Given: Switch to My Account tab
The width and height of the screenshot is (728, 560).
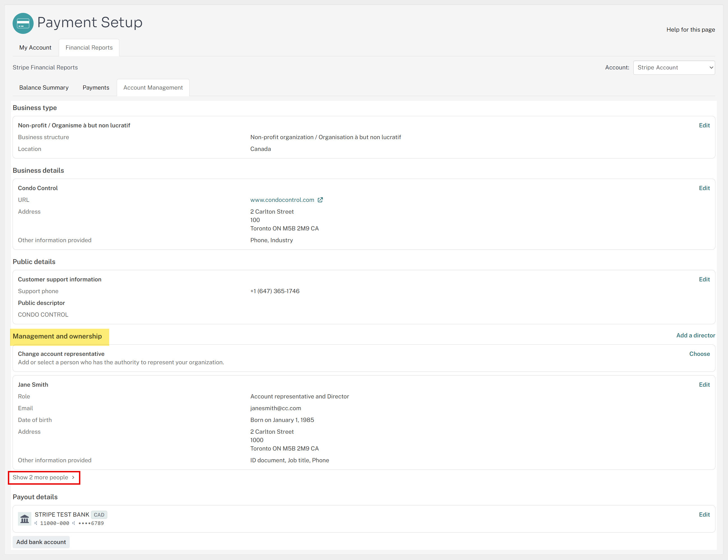Looking at the screenshot, I should 35,48.
